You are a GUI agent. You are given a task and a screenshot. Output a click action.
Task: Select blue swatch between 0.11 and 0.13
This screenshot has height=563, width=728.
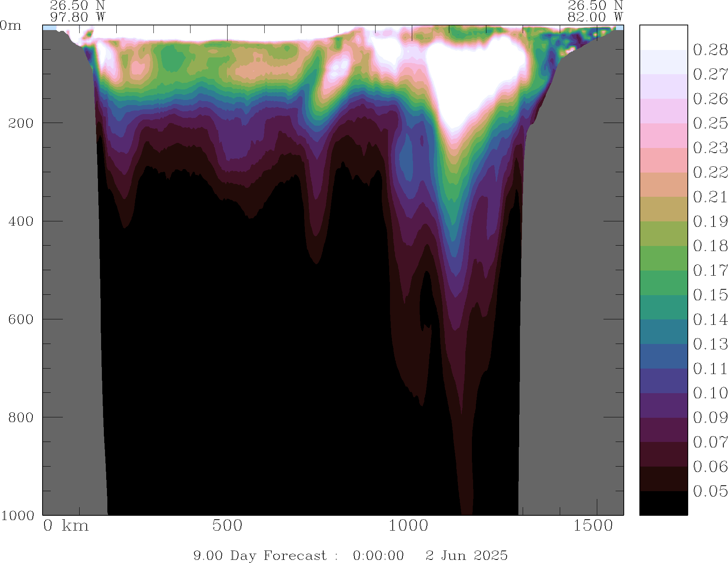663,356
